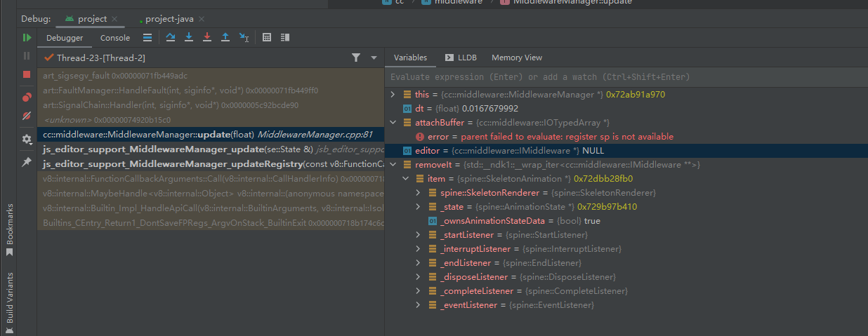Collapse the item SkeletonAnimation node
This screenshot has width=868, height=336.
406,178
